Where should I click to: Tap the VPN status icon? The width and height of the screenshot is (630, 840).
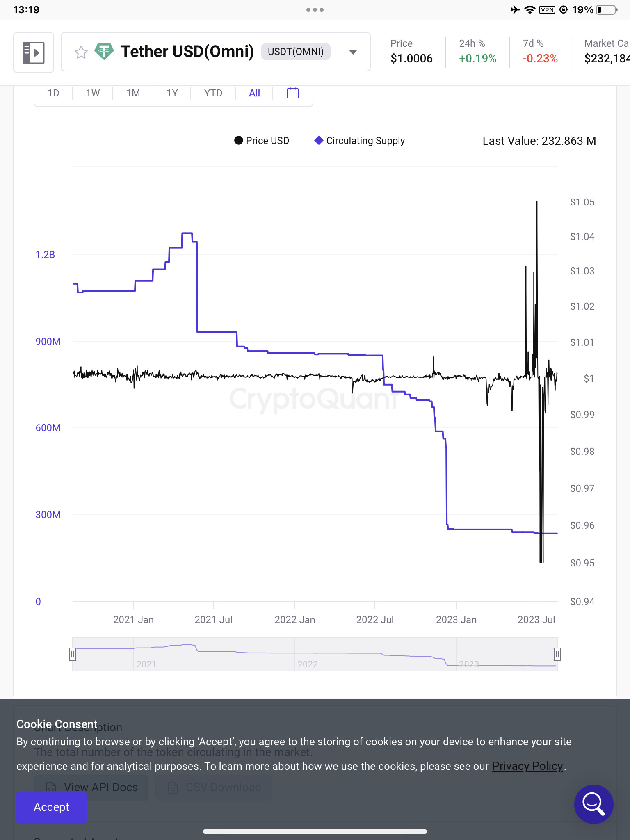[x=547, y=10]
